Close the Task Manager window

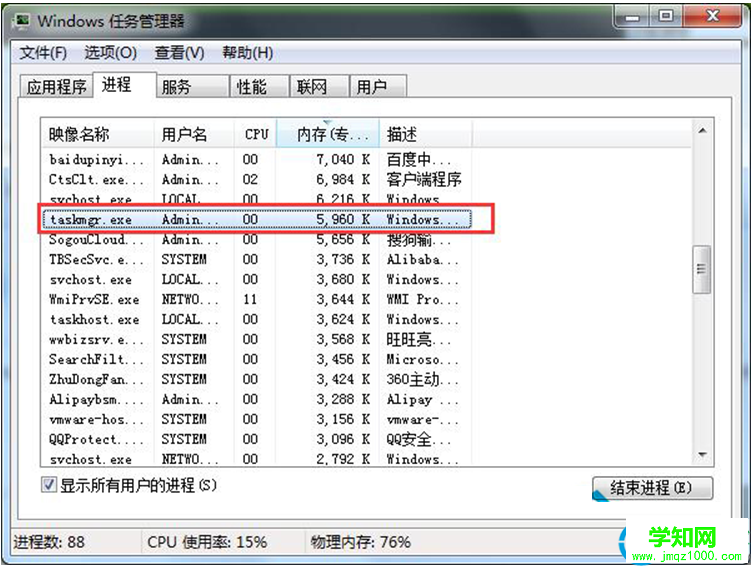coord(712,17)
